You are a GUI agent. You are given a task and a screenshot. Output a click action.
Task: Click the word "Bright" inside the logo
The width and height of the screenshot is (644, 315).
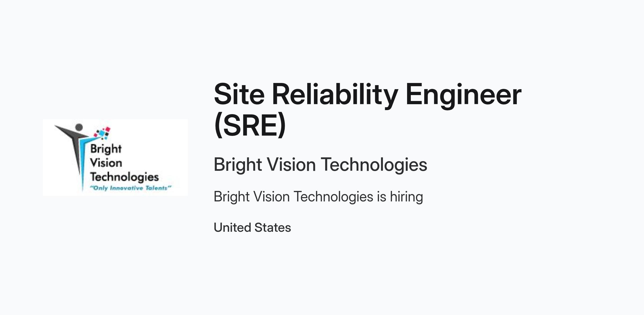point(106,149)
